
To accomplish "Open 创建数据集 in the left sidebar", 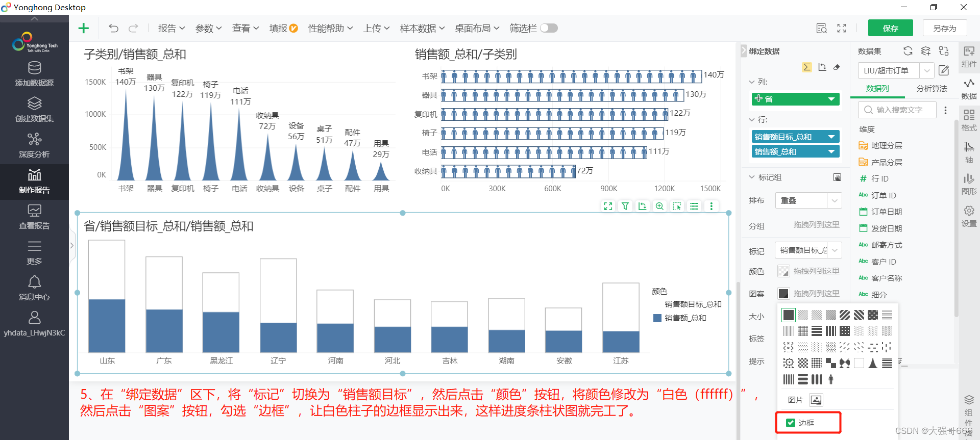I will click(34, 110).
